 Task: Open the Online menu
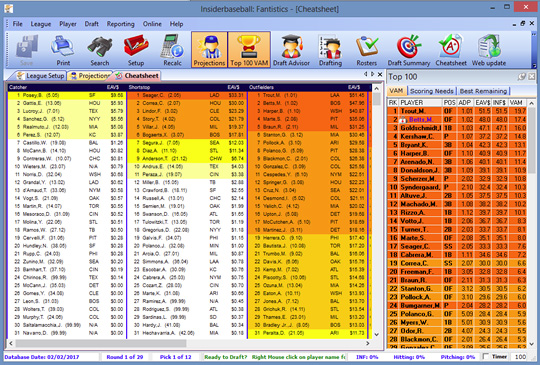coord(152,24)
